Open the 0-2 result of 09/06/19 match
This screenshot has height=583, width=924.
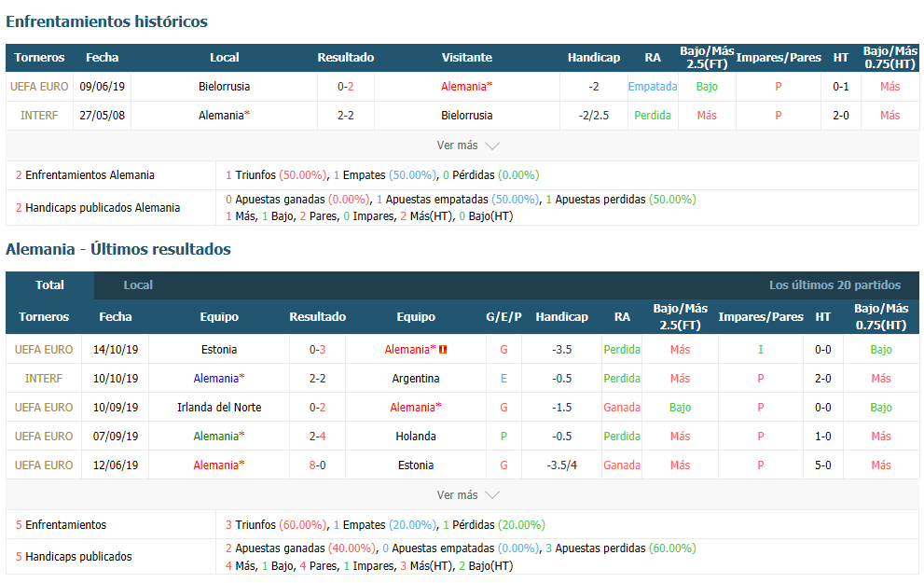coord(345,87)
